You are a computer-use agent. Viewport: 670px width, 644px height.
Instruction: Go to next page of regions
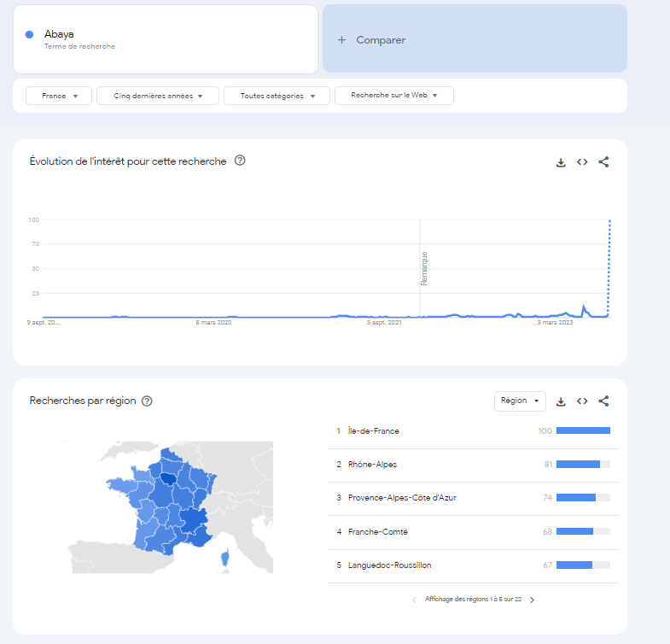(x=532, y=600)
